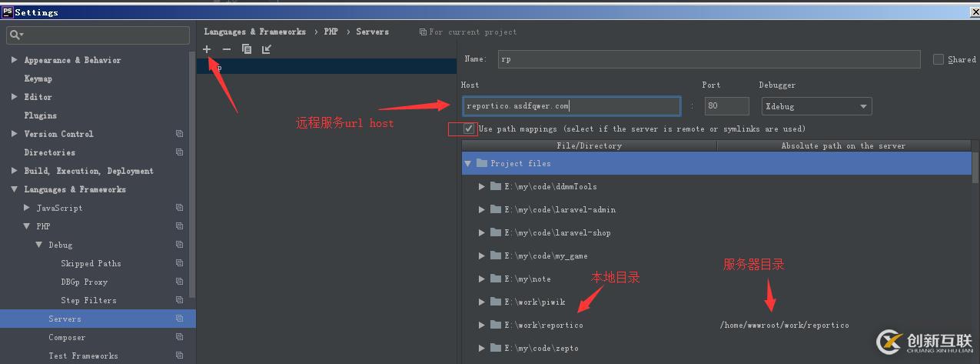Click project-level icon beside Directories
The image size is (980, 364).
pos(179,152)
